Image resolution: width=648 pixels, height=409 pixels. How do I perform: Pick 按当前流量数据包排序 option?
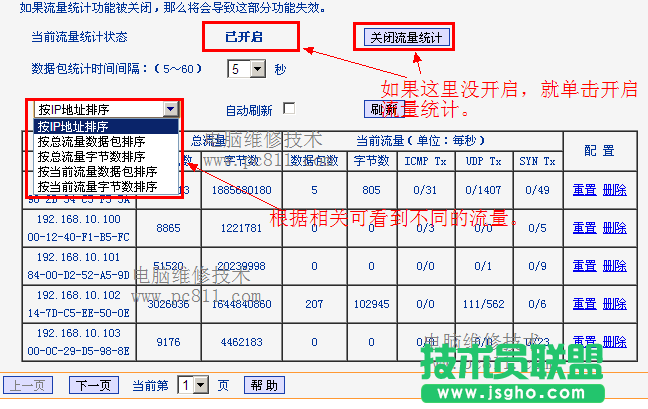98,171
